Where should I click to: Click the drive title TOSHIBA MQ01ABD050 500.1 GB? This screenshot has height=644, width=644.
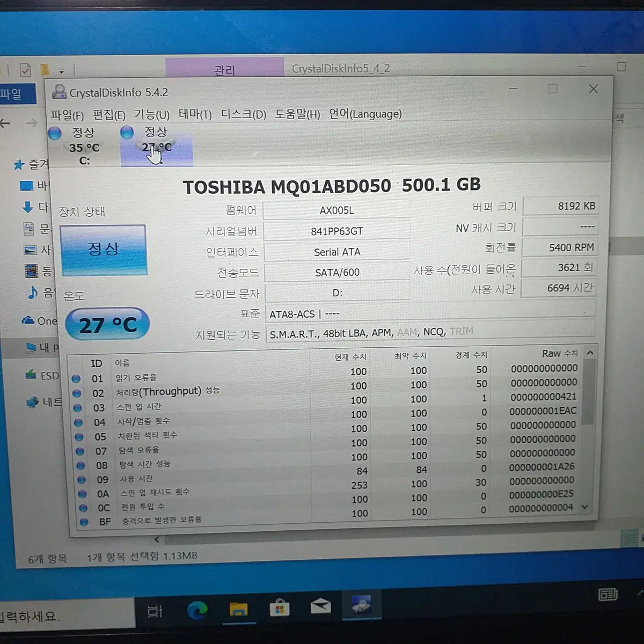[x=332, y=186]
